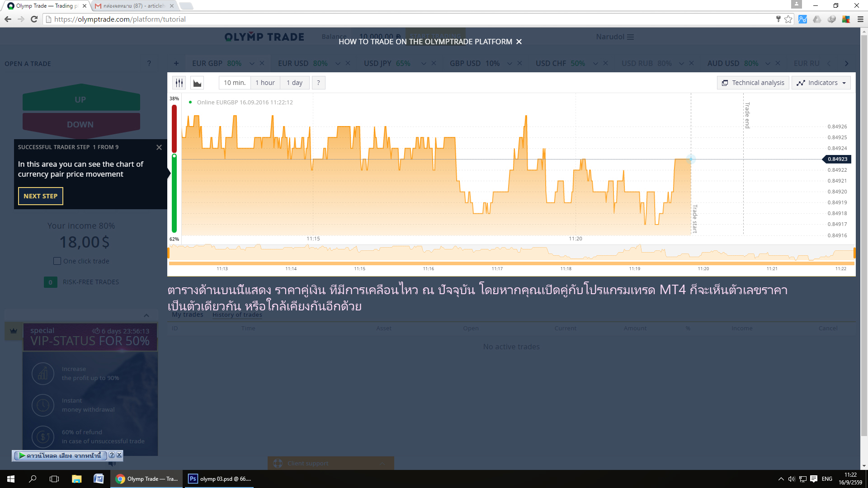Open File Explorer from the taskbar
The height and width of the screenshot is (488, 868).
coord(76,479)
